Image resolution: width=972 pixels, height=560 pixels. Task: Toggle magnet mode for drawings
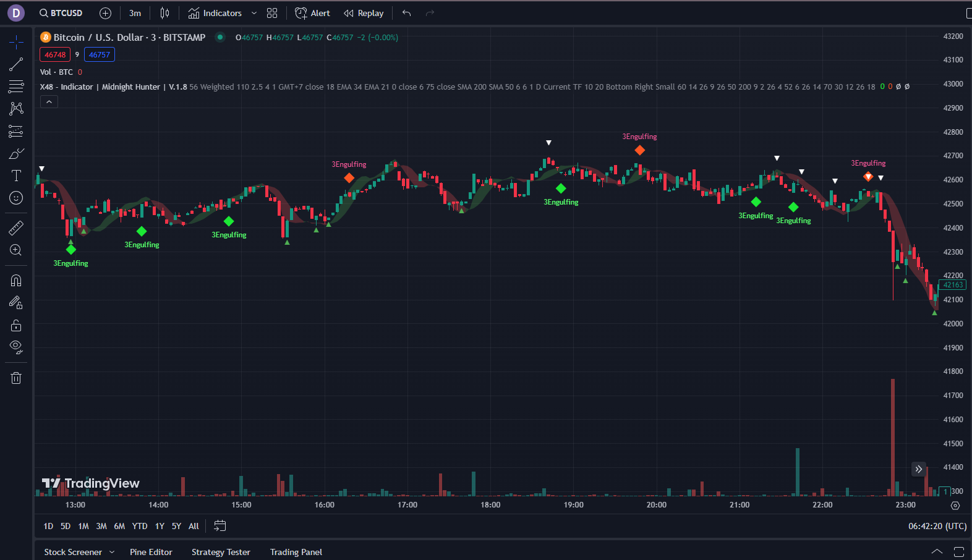point(16,281)
